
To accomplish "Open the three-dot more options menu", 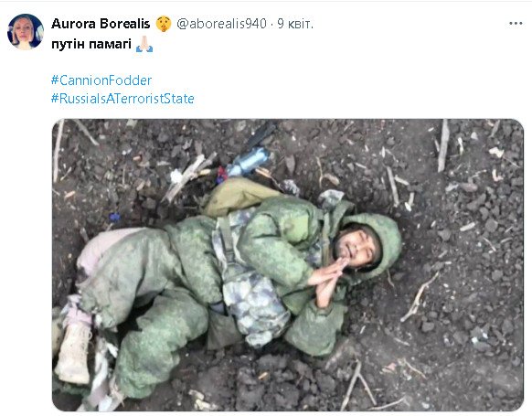I will click(x=516, y=24).
